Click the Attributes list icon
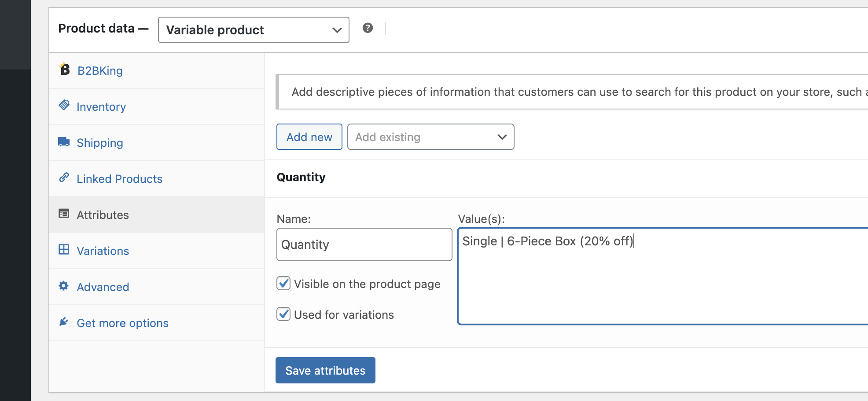The image size is (868, 401). point(64,214)
